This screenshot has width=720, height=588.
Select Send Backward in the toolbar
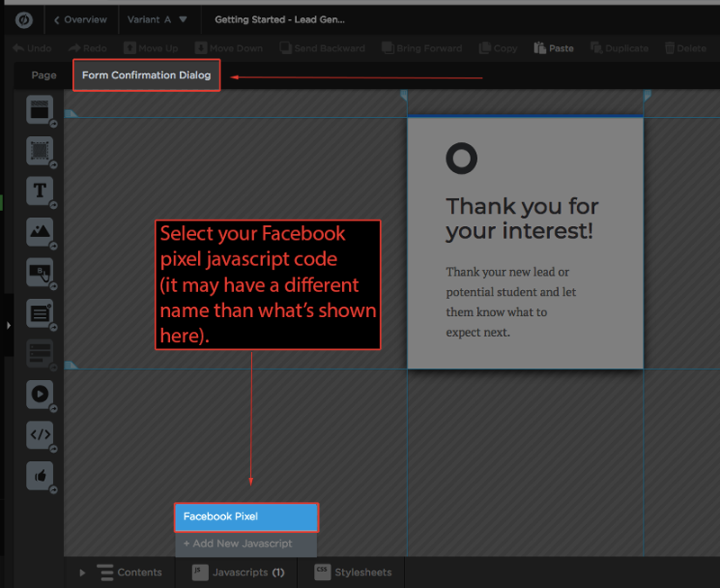322,49
